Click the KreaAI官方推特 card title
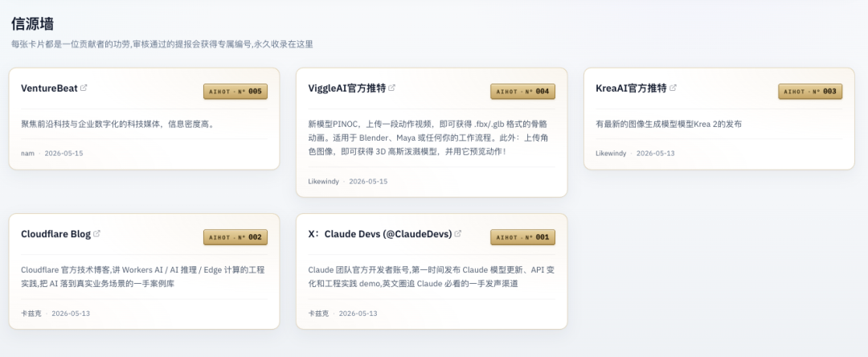868x357 pixels. [x=631, y=88]
